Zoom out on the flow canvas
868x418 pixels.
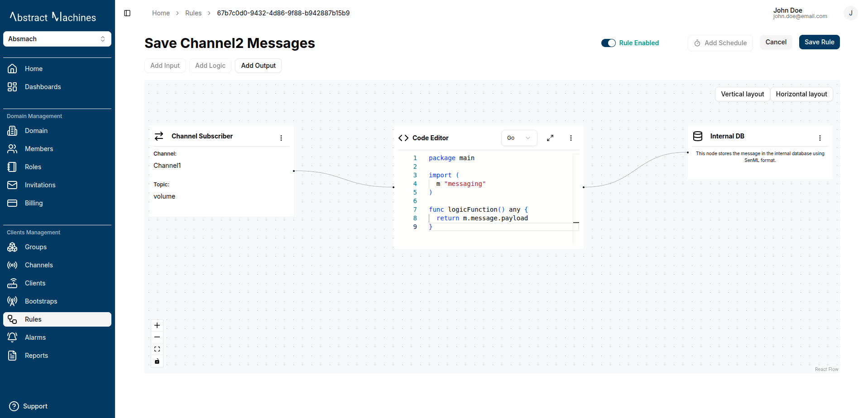pyautogui.click(x=157, y=337)
